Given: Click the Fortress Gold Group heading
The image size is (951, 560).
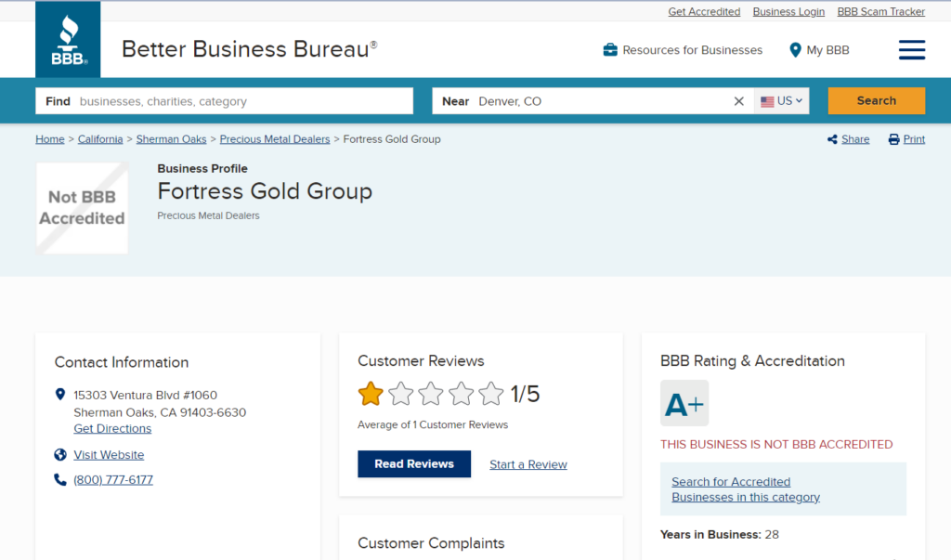Looking at the screenshot, I should pos(265,191).
